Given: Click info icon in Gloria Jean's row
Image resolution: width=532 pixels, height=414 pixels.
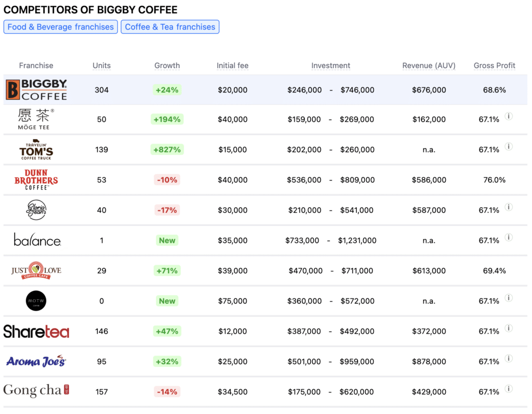Looking at the screenshot, I should (x=508, y=207).
